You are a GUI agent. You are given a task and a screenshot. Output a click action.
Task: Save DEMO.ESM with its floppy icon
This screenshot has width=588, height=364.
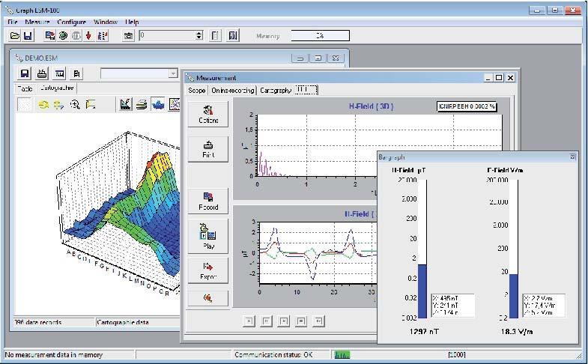[25, 73]
